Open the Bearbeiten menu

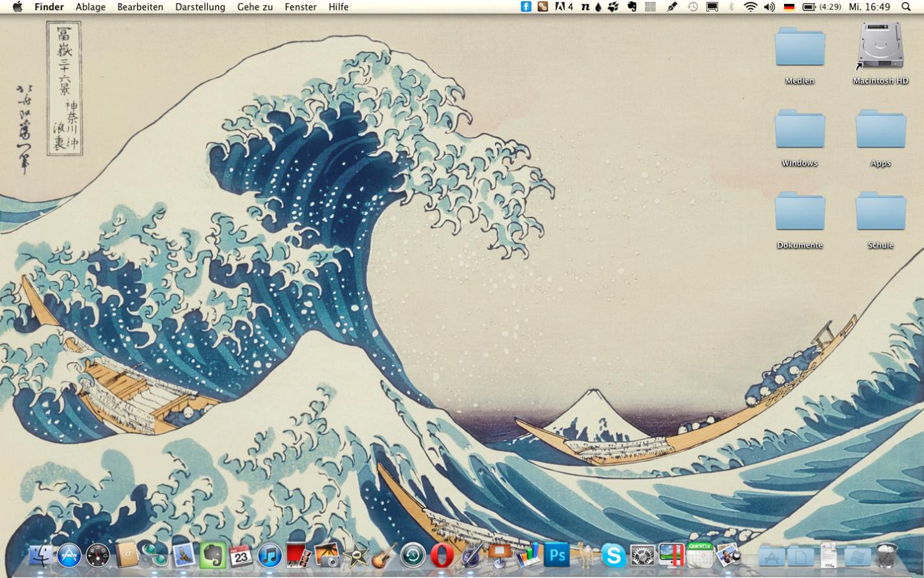point(140,6)
